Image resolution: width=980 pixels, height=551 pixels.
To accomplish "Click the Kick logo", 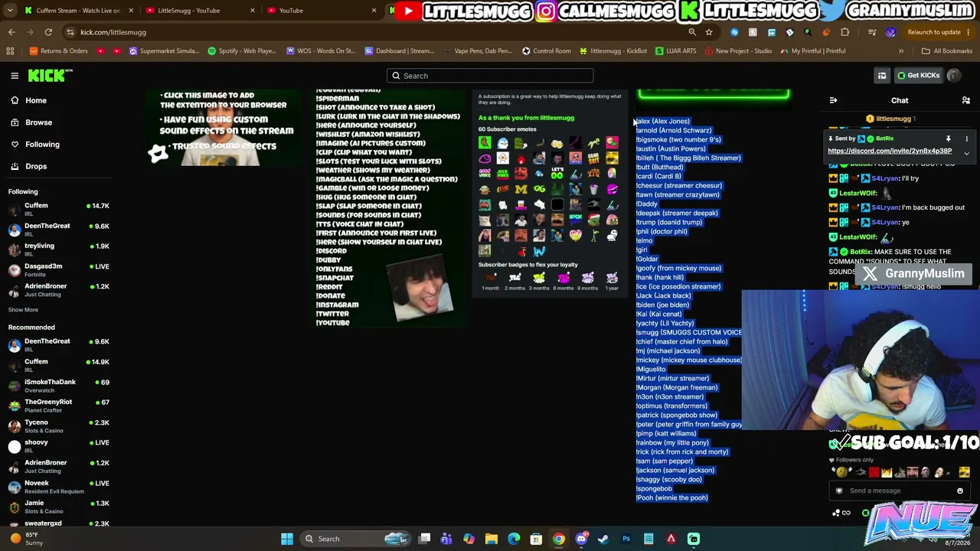I will 50,76.
